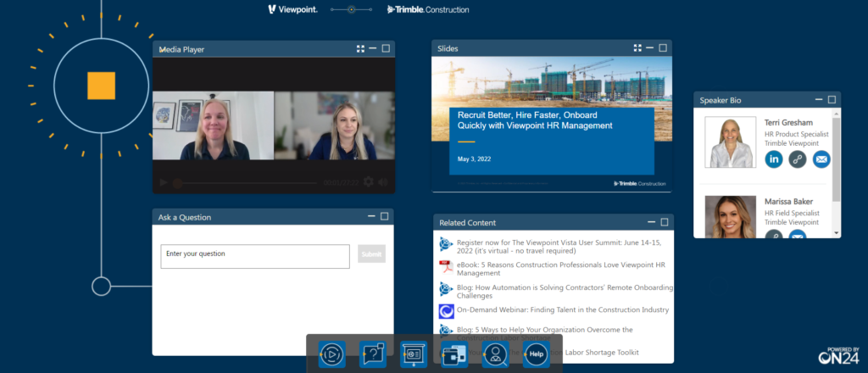Open the Speaker Bio dock icon
Viewport: 868px width, 373px height.
[495, 354]
